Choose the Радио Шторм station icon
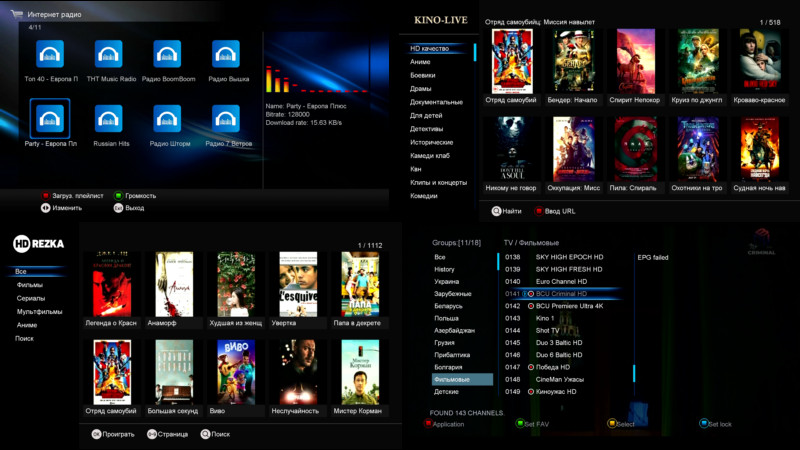 [167, 119]
